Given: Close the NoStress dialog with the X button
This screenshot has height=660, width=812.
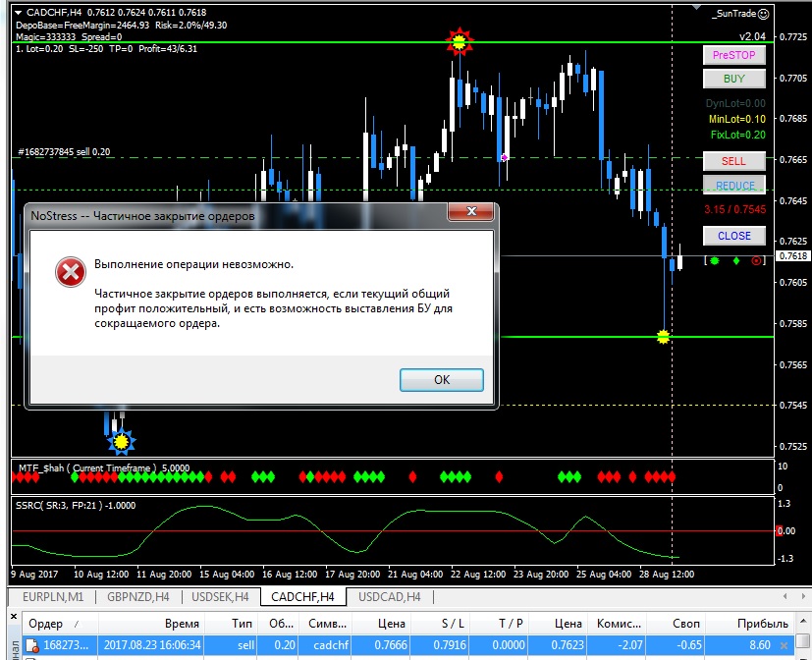Looking at the screenshot, I should (x=470, y=211).
